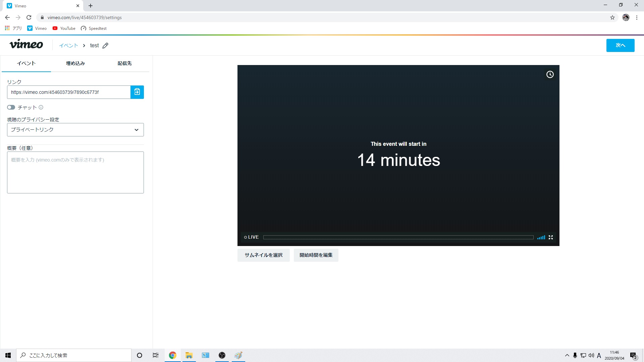Viewport: 644px width, 362px height.
Task: Click the 開始時間を編集 button
Action: click(316, 255)
